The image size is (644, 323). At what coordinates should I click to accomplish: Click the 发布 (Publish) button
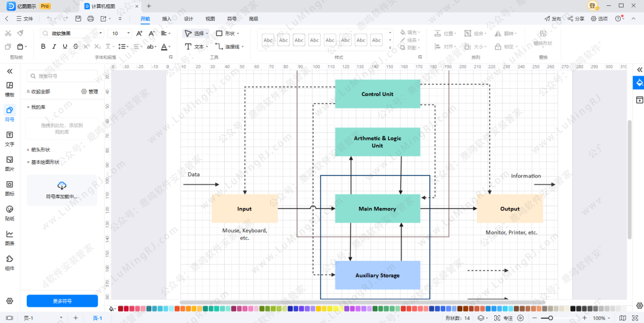(553, 19)
